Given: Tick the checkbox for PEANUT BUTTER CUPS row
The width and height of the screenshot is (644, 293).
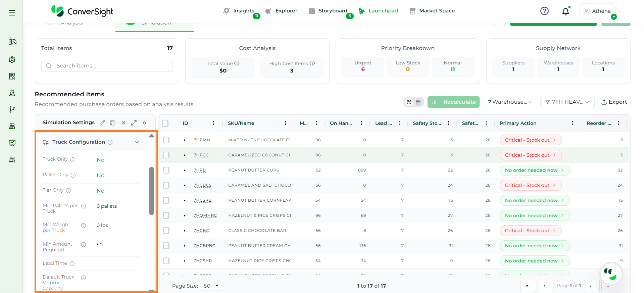Looking at the screenshot, I should click(x=166, y=170).
